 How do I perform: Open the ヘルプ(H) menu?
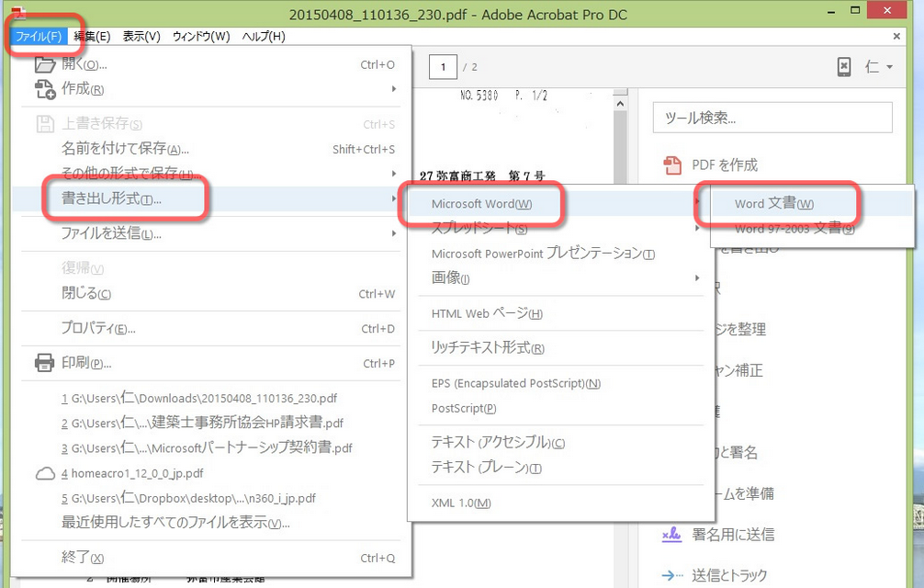[x=264, y=37]
